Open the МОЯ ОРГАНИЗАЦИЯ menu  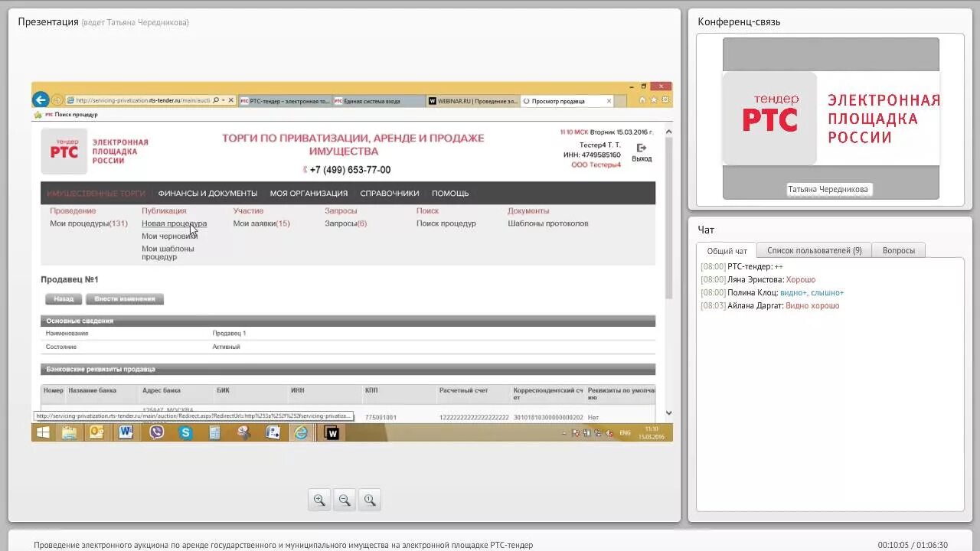(x=309, y=194)
